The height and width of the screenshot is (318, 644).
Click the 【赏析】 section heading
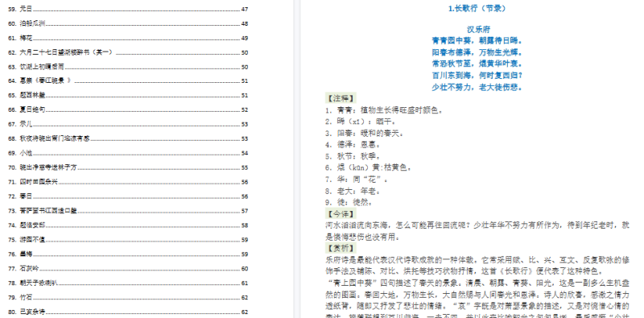click(x=340, y=249)
